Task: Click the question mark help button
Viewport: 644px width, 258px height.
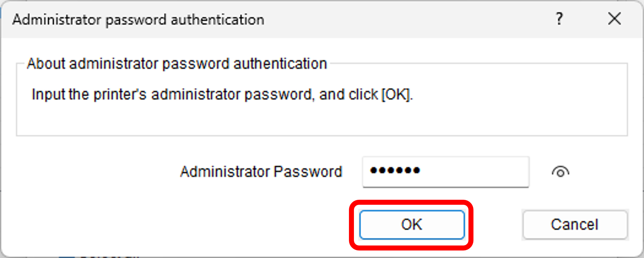Action: pyautogui.click(x=559, y=19)
